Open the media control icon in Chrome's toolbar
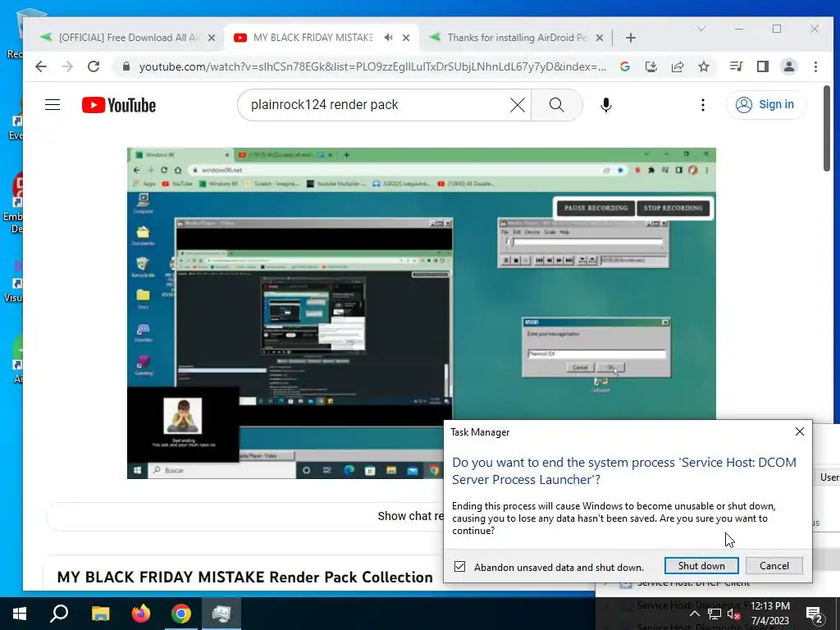Image resolution: width=840 pixels, height=630 pixels. coord(736,66)
